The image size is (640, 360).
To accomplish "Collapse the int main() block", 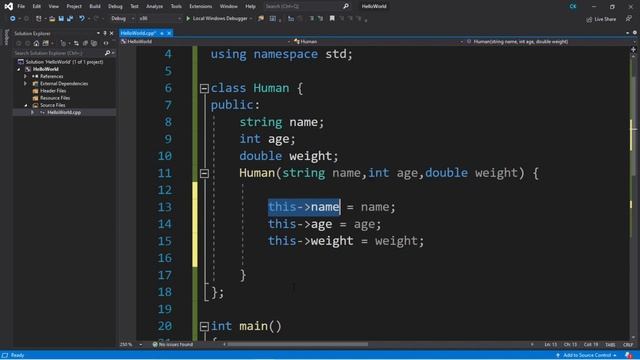I will point(204,327).
